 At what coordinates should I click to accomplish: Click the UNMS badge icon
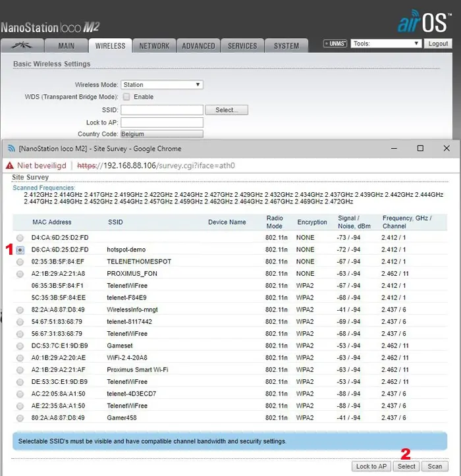pos(335,44)
